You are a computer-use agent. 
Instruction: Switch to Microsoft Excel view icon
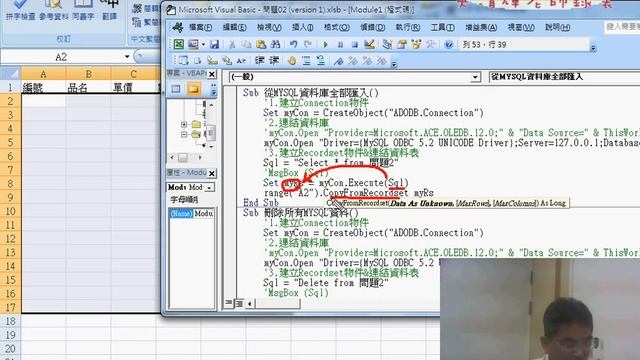(x=178, y=44)
